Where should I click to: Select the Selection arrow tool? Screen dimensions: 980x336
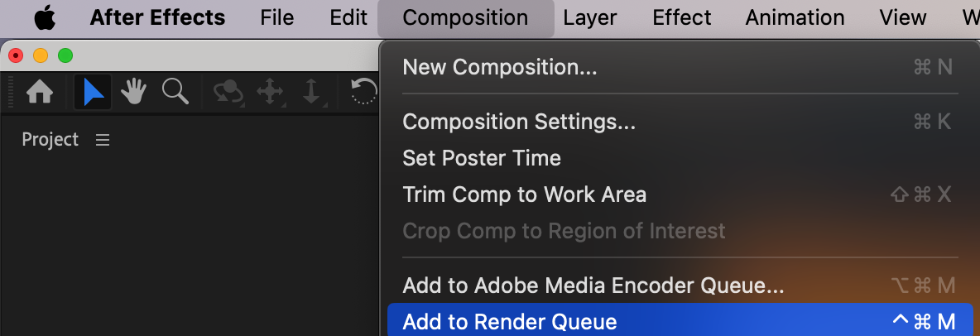[x=94, y=92]
